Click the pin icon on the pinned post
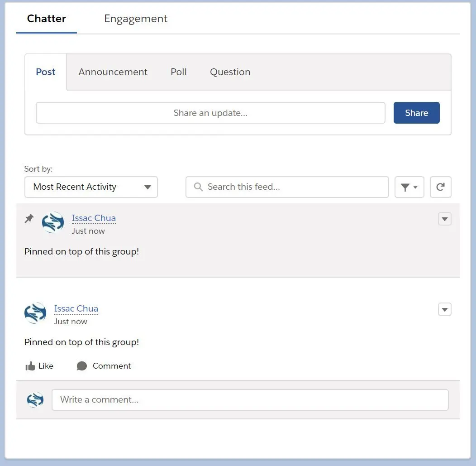The image size is (476, 466). coord(29,218)
